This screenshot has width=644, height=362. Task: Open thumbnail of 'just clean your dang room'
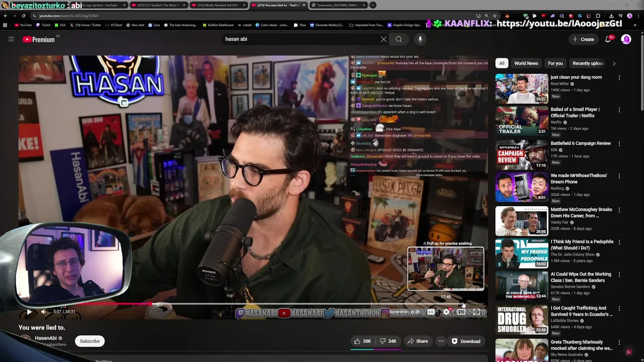click(x=522, y=88)
